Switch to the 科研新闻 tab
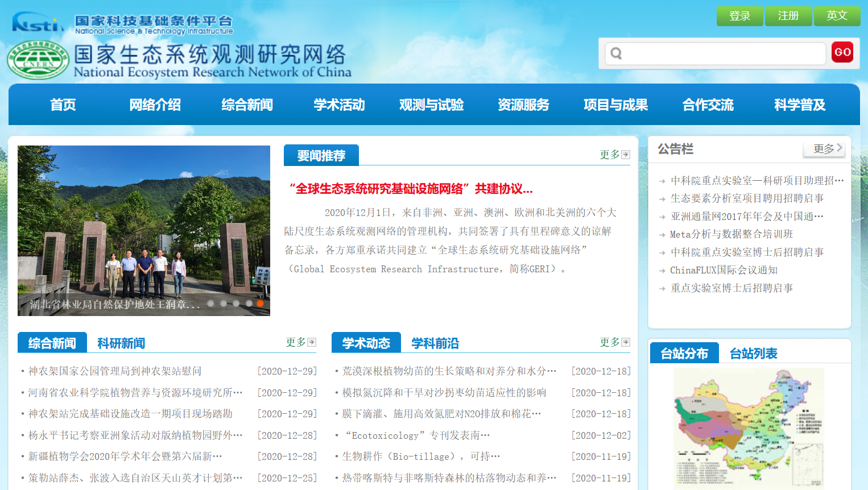 tap(121, 343)
